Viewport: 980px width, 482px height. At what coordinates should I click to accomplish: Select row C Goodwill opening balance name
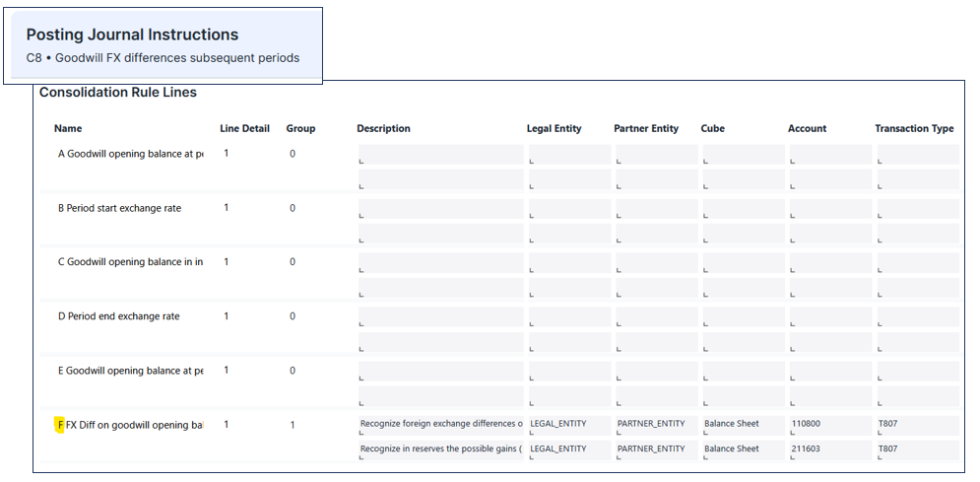tap(130, 262)
